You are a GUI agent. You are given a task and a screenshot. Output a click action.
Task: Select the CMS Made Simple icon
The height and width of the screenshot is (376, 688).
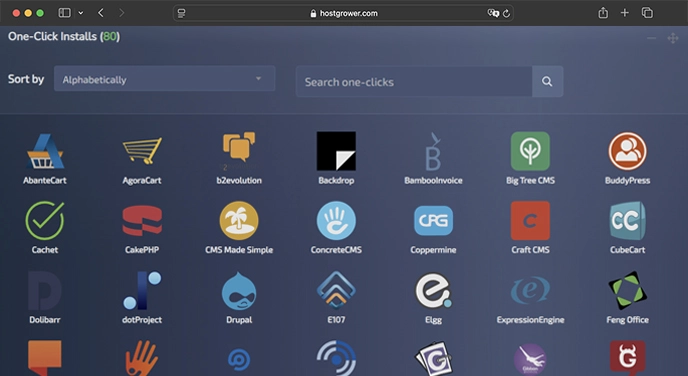click(x=239, y=221)
